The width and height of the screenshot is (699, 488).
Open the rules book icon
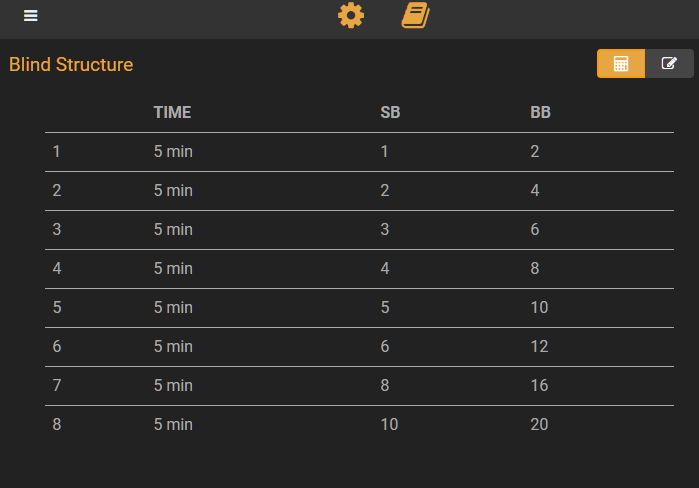415,16
